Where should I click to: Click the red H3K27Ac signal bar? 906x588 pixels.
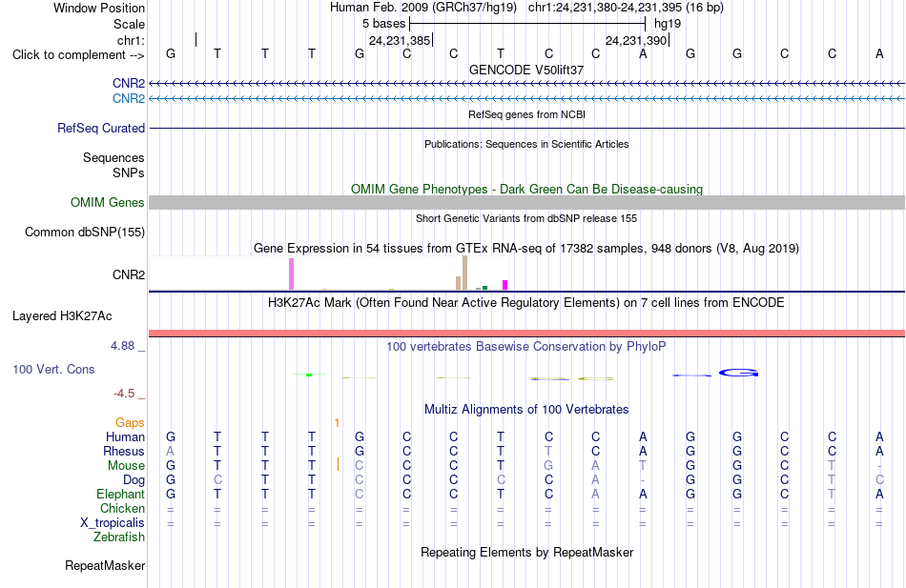tap(527, 334)
